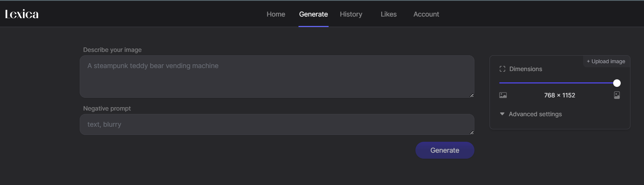
Task: Click the Dimensions frame icon
Action: pyautogui.click(x=502, y=69)
